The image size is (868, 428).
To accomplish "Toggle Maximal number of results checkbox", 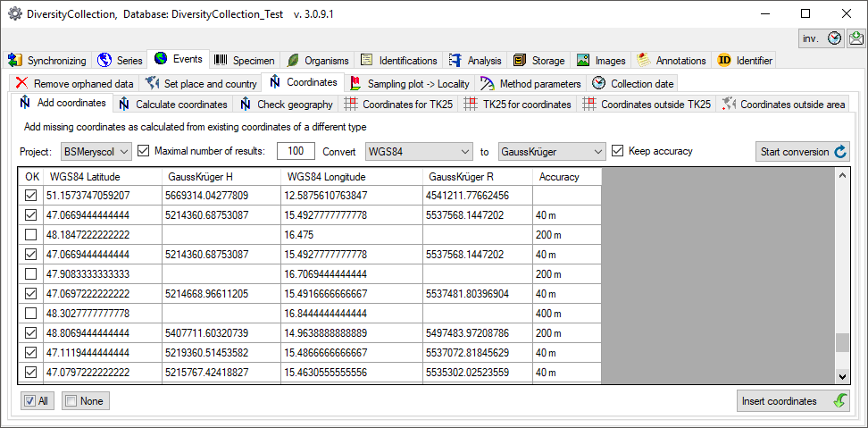I will pyautogui.click(x=143, y=151).
